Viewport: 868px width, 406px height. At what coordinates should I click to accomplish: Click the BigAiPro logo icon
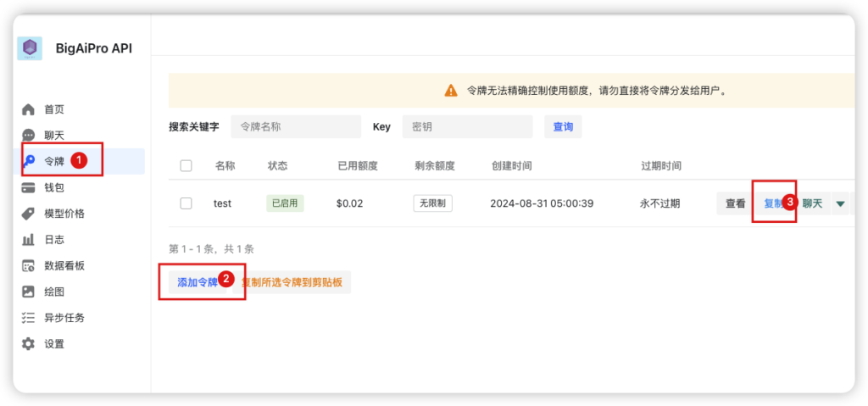[x=30, y=48]
